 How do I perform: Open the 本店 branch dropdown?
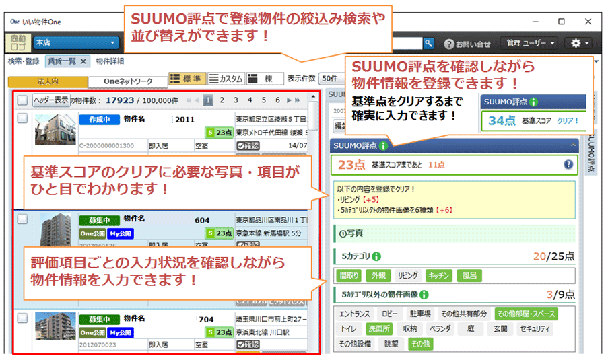click(x=75, y=42)
